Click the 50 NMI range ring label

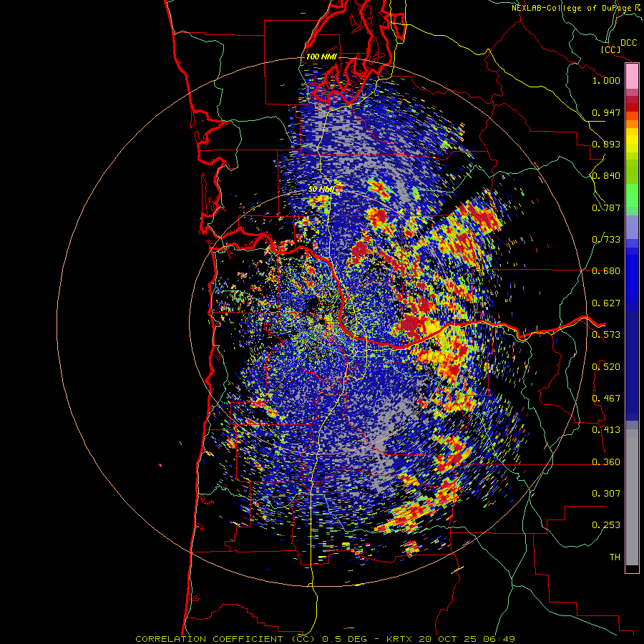[x=321, y=190]
